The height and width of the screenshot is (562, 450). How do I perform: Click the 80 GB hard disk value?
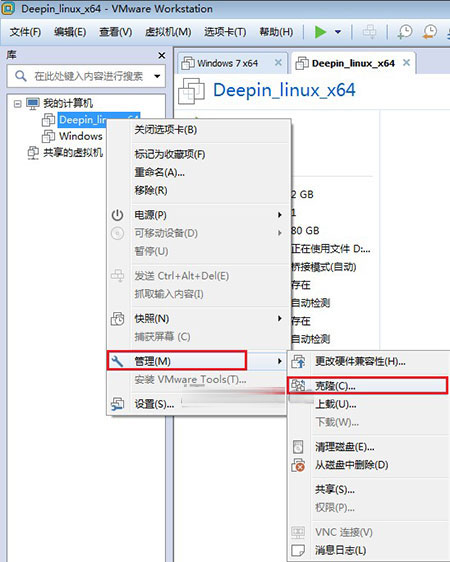[305, 230]
